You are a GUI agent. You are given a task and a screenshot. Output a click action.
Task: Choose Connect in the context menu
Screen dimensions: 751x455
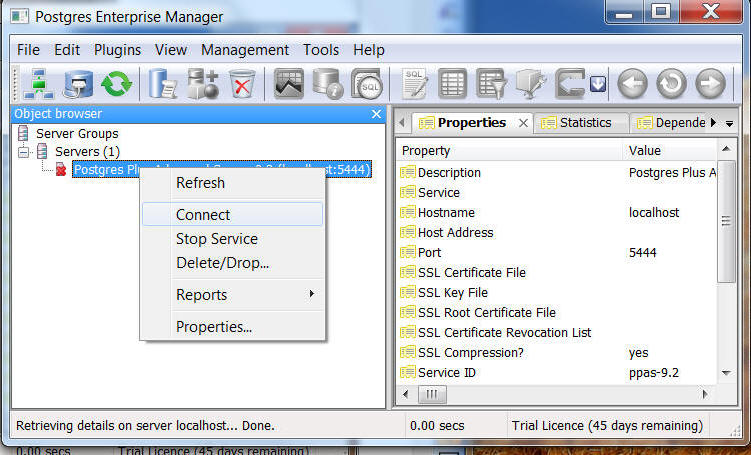203,215
